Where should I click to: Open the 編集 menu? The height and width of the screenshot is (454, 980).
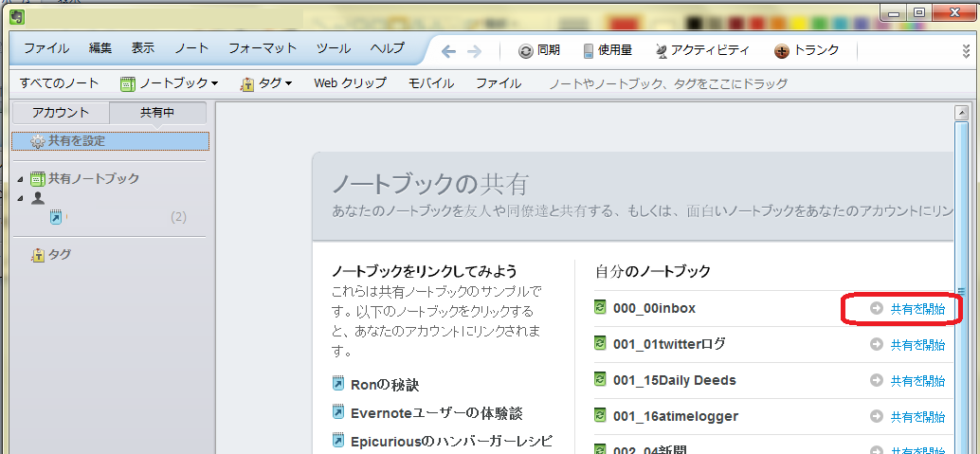pyautogui.click(x=100, y=48)
